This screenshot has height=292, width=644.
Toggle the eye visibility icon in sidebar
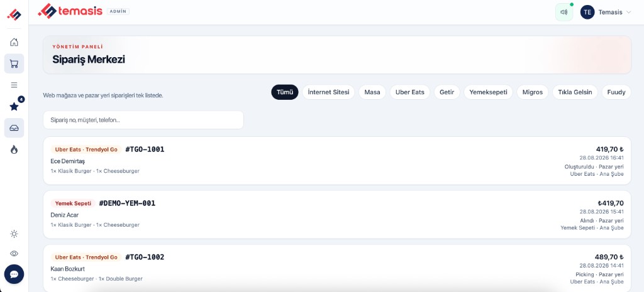[x=14, y=254]
